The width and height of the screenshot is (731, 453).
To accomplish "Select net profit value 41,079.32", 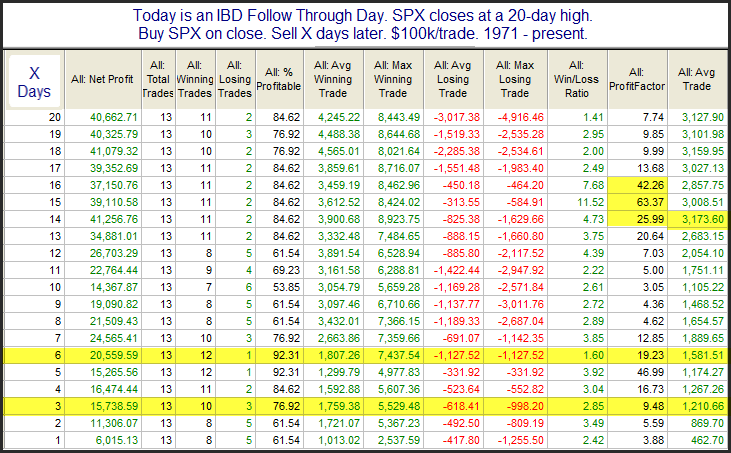I will click(114, 151).
